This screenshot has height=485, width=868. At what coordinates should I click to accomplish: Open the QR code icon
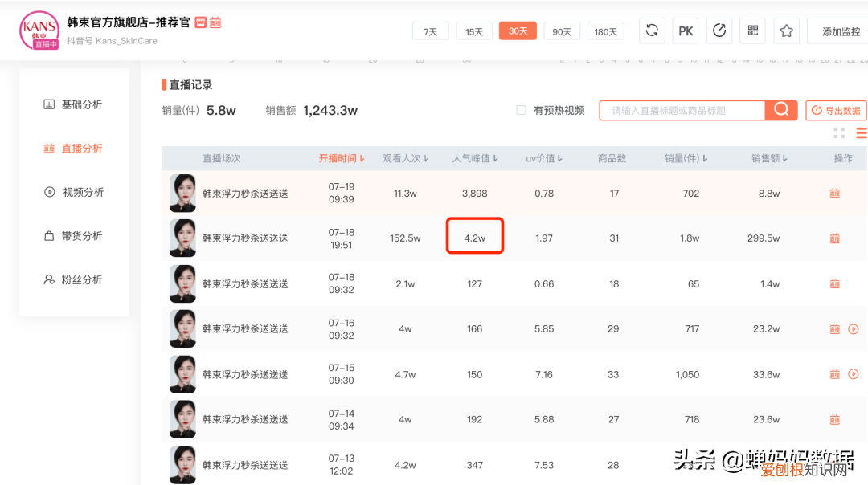pyautogui.click(x=753, y=31)
